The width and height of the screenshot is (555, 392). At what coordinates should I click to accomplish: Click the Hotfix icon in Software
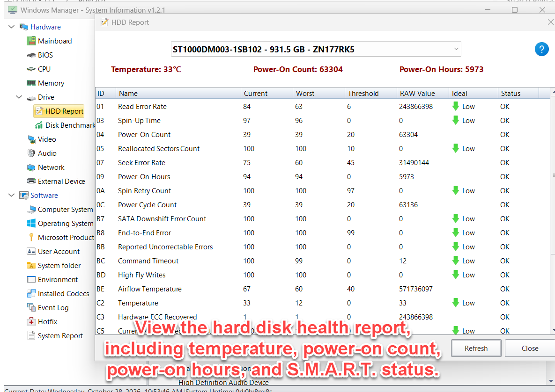pyautogui.click(x=31, y=322)
